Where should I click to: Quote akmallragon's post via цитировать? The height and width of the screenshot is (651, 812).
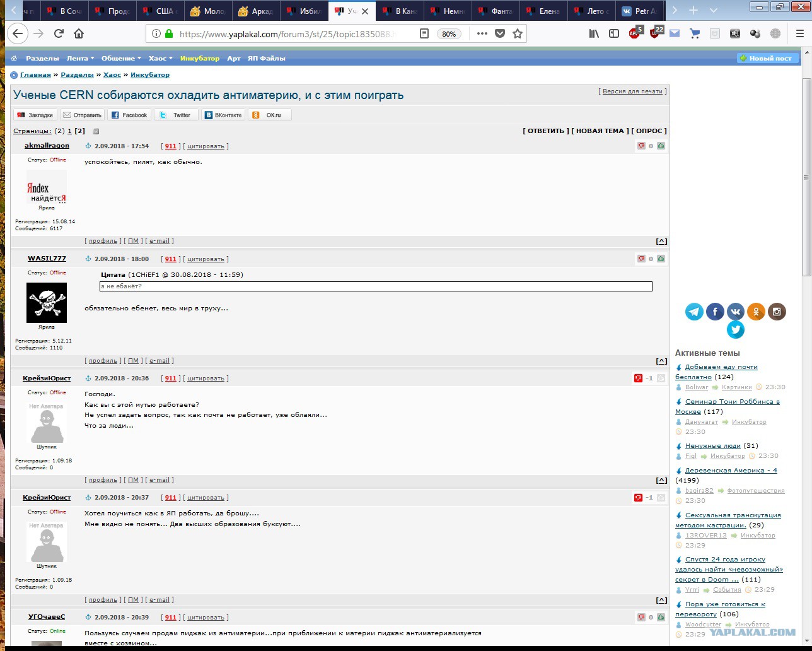point(206,146)
